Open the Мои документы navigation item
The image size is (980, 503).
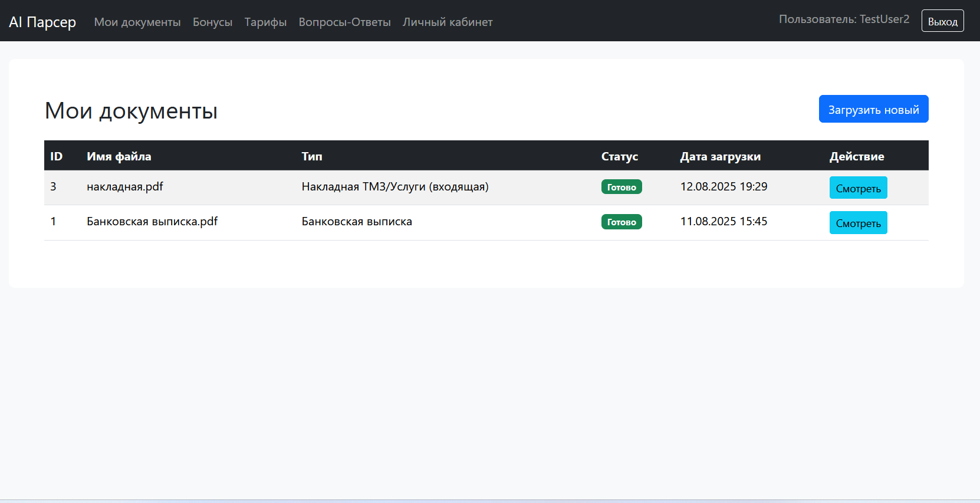click(137, 22)
